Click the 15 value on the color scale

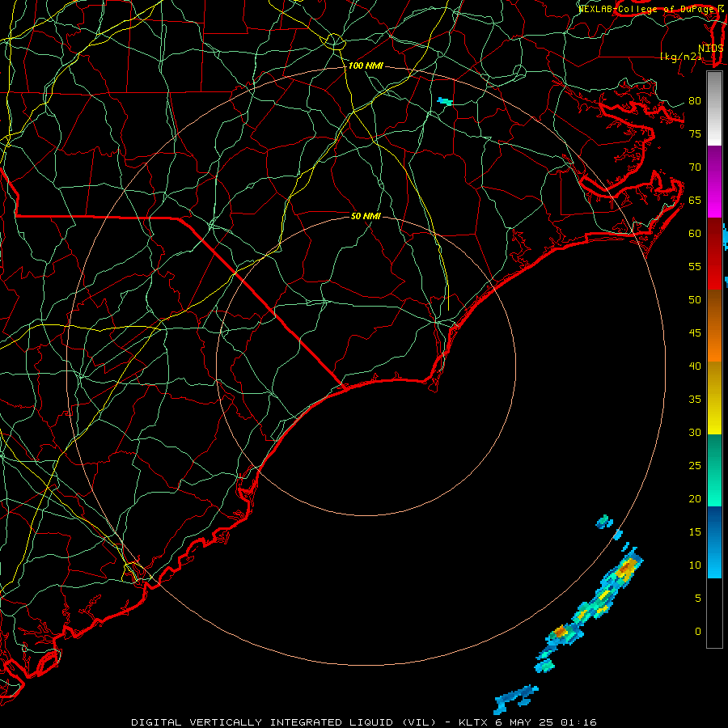coord(695,532)
